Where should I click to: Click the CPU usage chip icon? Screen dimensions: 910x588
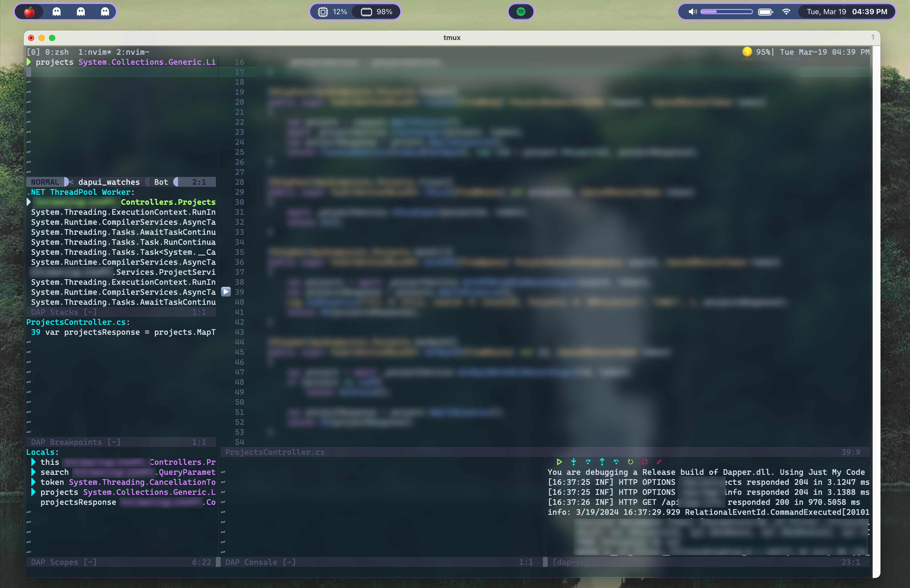323,12
